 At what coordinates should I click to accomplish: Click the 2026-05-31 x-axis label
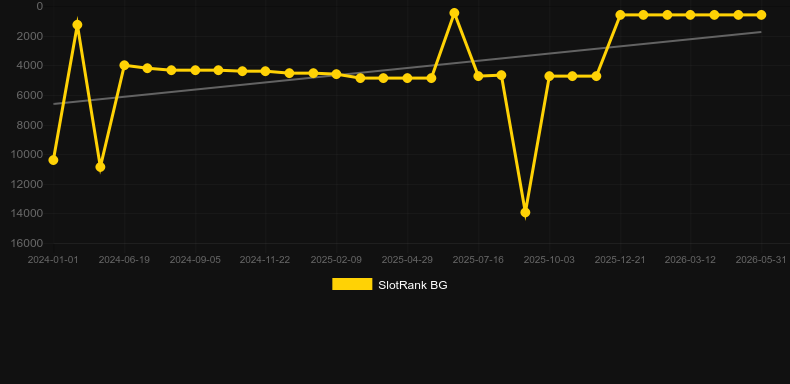pyautogui.click(x=761, y=260)
